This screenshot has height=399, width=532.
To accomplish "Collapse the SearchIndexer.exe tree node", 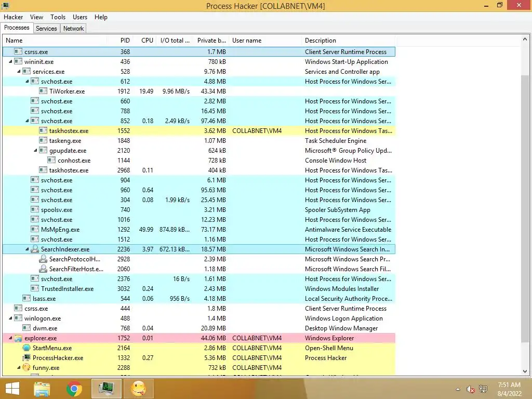I will tap(27, 249).
